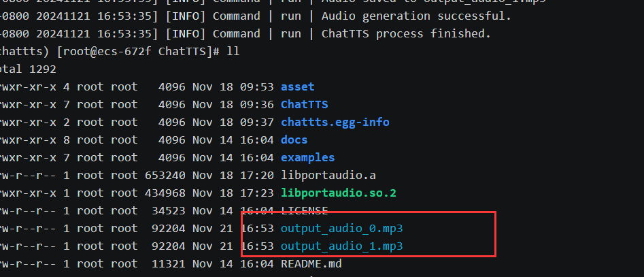Click the 09:53 timestamp of asset
Screen dimensions: 644x277
[257, 87]
